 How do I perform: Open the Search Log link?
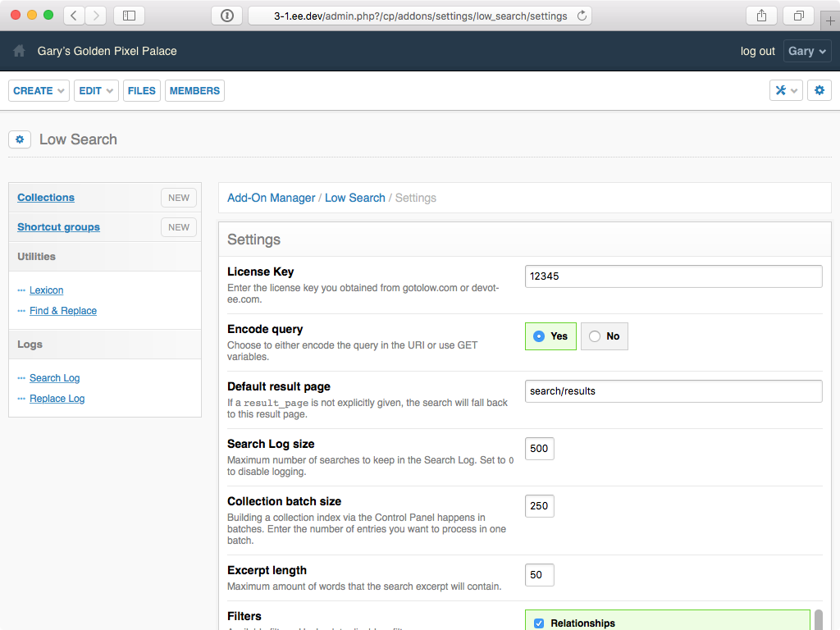[x=55, y=377]
